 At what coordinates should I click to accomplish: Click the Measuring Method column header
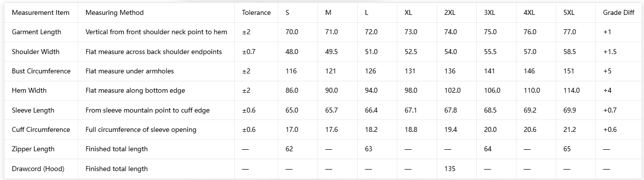click(115, 12)
